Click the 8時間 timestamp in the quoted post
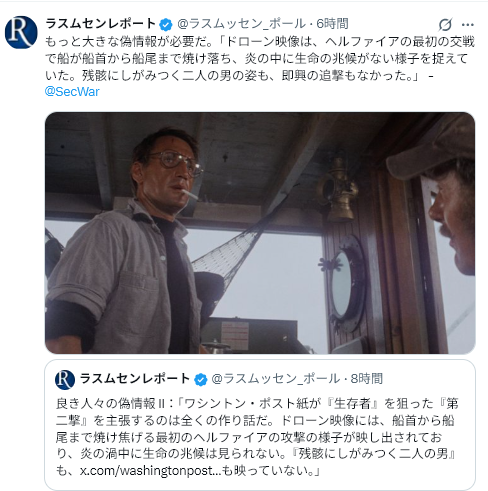This screenshot has width=488, height=491. click(x=367, y=379)
